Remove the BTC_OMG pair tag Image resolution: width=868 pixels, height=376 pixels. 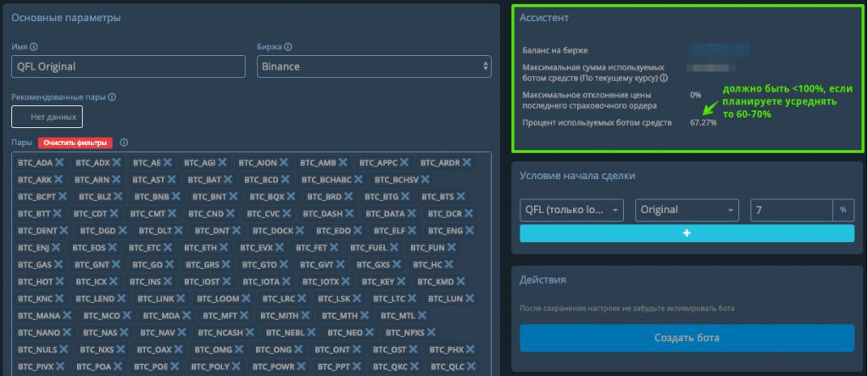pyautogui.click(x=240, y=350)
